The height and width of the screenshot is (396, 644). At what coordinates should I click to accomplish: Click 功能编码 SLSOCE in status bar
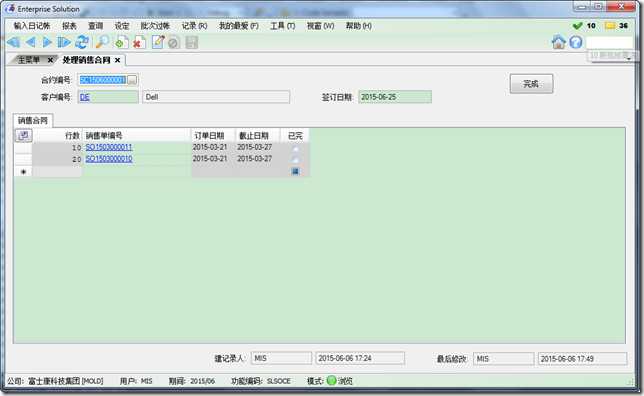(261, 381)
